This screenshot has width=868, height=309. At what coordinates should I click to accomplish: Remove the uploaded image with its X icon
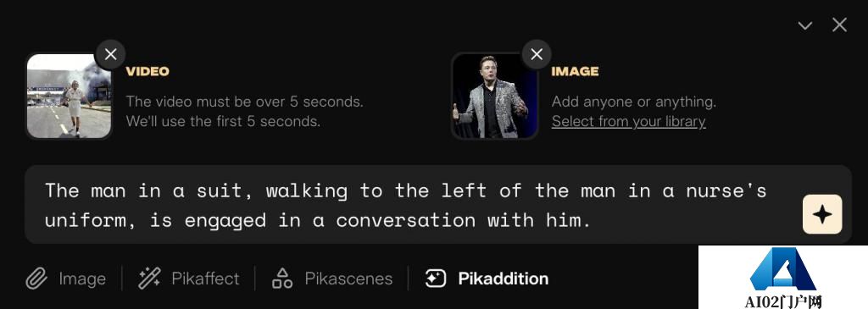click(x=537, y=54)
